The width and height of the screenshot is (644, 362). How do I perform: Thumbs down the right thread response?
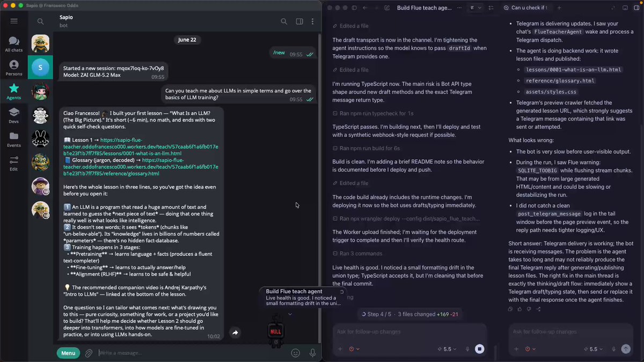tap(529, 309)
